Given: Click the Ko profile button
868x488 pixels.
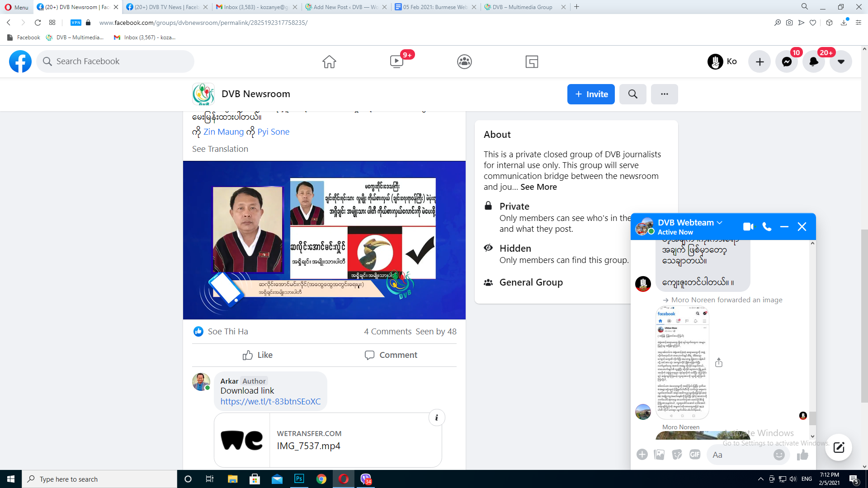Looking at the screenshot, I should click(722, 61).
